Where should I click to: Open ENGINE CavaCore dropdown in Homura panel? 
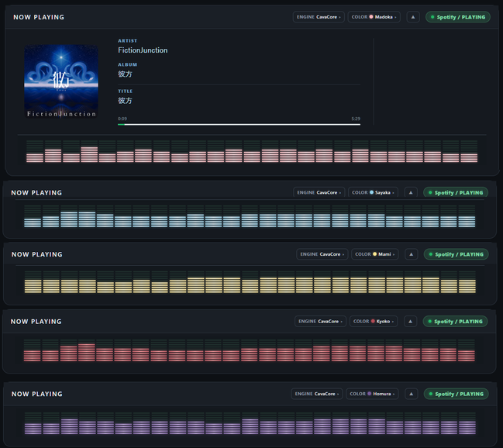tap(317, 394)
